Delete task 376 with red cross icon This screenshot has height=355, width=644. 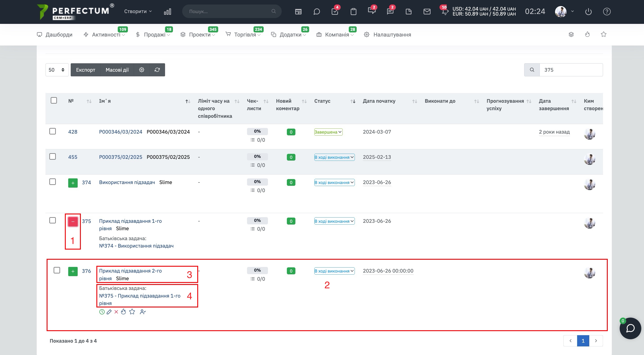tap(116, 312)
